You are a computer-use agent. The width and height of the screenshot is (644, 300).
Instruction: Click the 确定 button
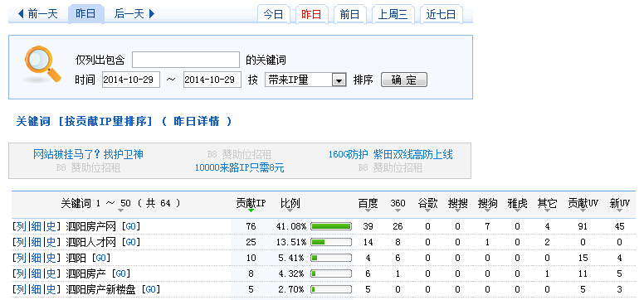[404, 80]
